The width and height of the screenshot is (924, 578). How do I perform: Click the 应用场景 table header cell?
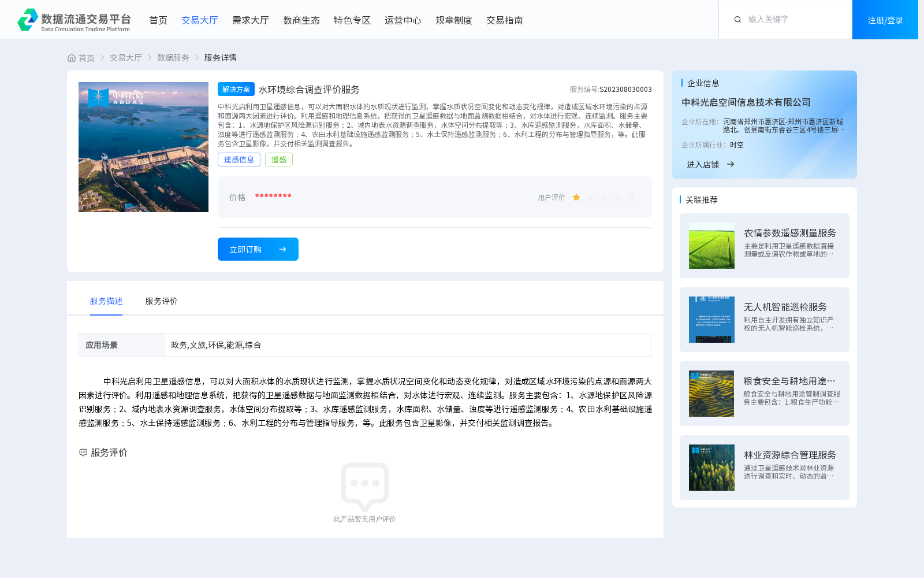pyautogui.click(x=121, y=345)
